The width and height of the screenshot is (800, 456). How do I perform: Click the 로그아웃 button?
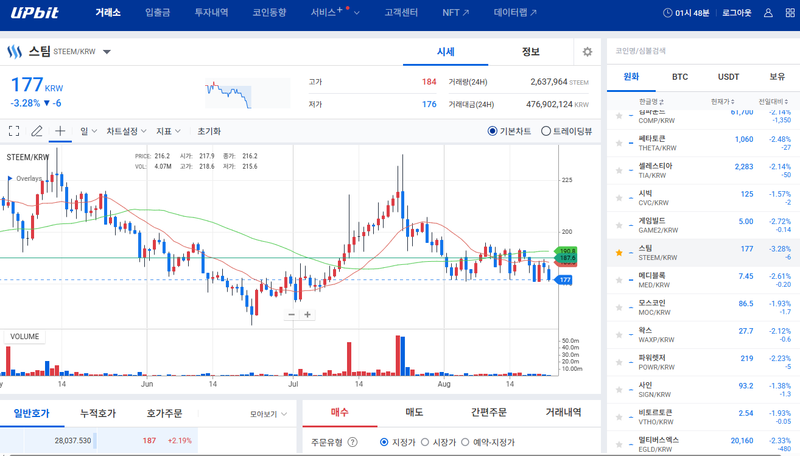pos(736,13)
